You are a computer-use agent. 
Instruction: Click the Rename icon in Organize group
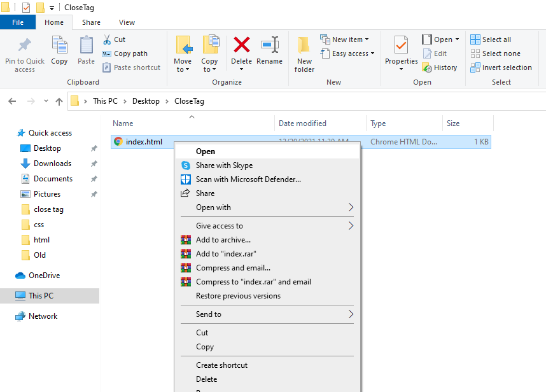coord(270,45)
